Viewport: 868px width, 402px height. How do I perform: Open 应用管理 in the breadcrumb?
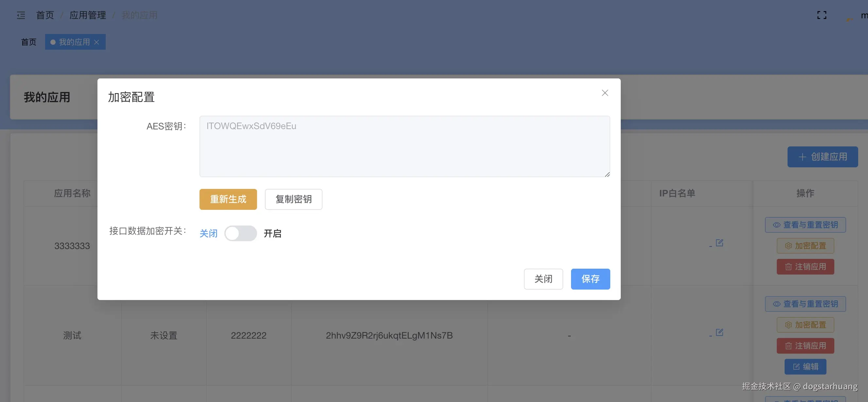pyautogui.click(x=88, y=15)
